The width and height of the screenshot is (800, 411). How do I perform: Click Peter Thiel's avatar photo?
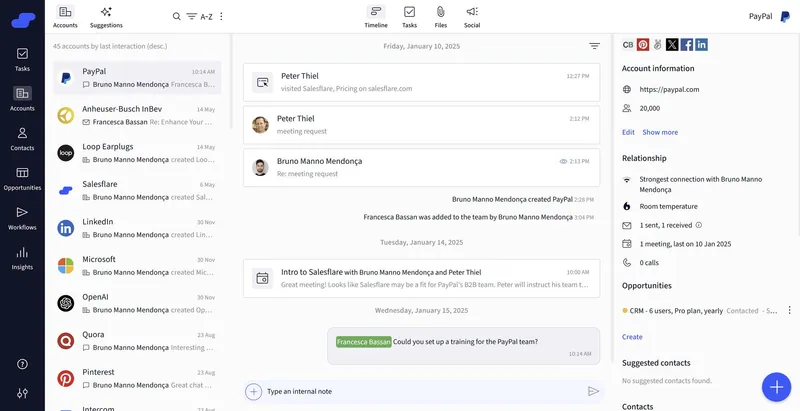pyautogui.click(x=260, y=125)
